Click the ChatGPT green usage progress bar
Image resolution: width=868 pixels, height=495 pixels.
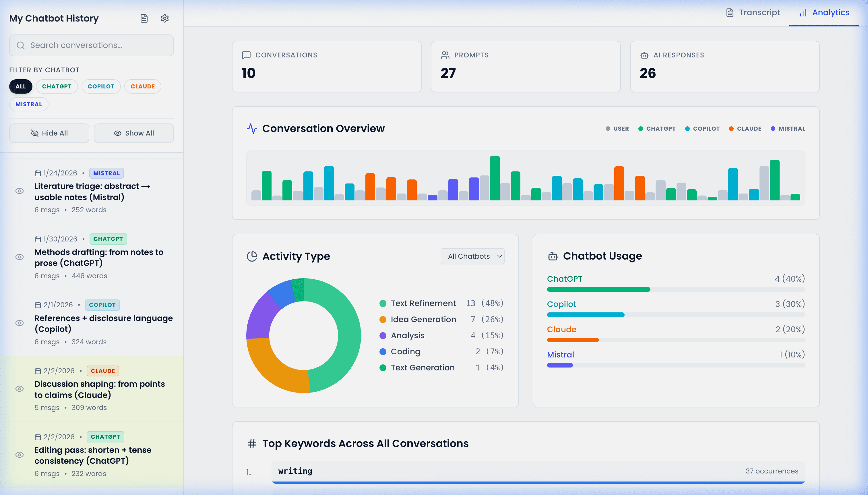coord(598,289)
